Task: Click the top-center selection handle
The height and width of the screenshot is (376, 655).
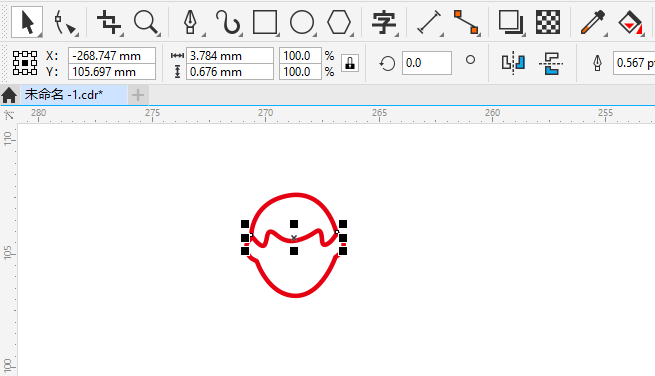Action: click(x=294, y=224)
